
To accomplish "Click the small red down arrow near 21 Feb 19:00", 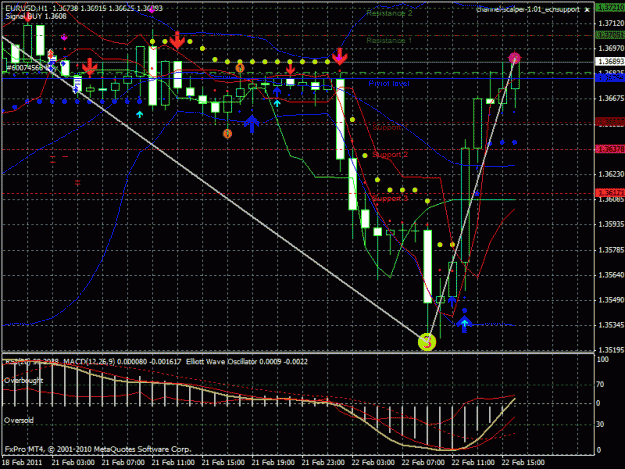I will 290,69.
